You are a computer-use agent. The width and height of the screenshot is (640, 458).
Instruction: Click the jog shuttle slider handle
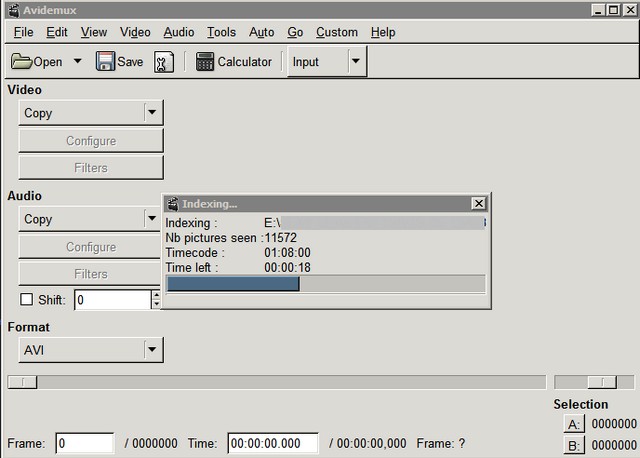pos(602,382)
